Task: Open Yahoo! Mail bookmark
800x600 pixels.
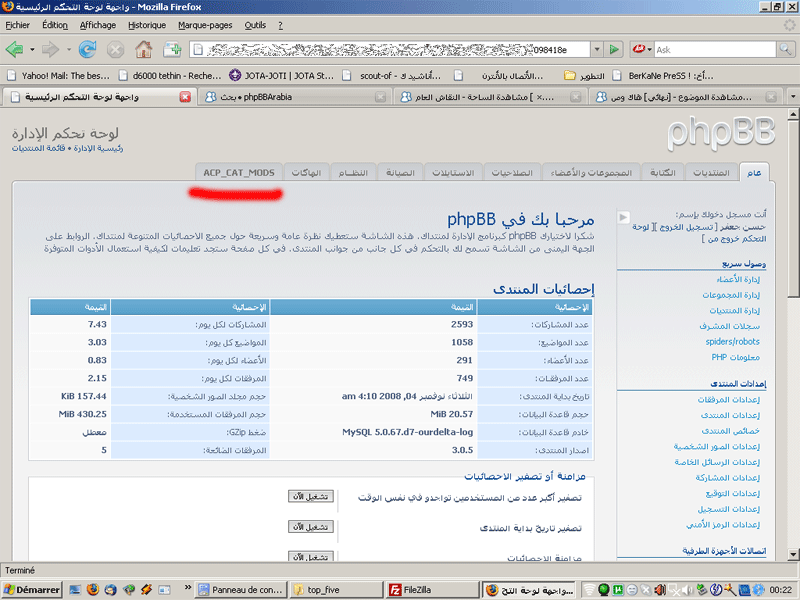Action: coord(58,74)
